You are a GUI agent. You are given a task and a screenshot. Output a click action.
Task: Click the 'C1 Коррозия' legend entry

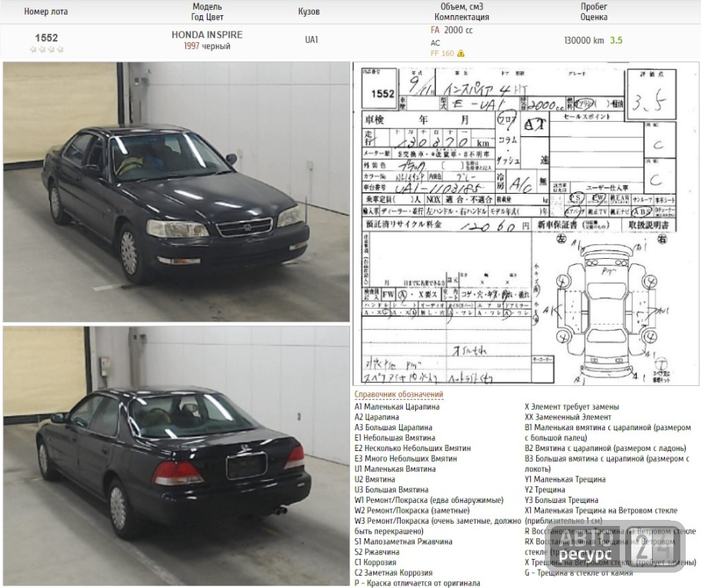[375, 562]
